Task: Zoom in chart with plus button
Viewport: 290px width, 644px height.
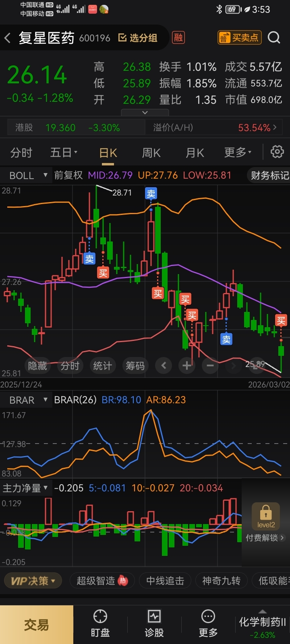Action: point(187,365)
